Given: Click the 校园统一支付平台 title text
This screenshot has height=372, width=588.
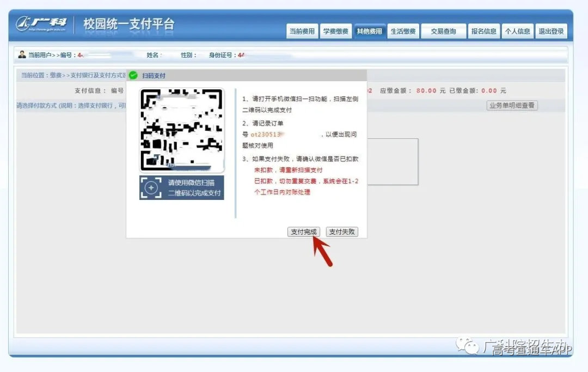Looking at the screenshot, I should pos(128,24).
